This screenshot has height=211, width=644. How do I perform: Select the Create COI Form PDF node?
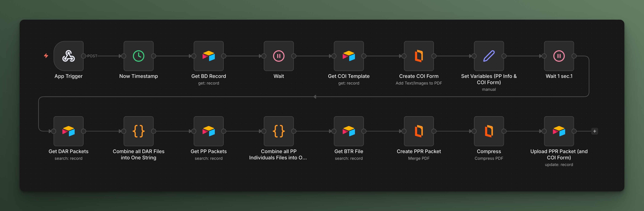419,56
